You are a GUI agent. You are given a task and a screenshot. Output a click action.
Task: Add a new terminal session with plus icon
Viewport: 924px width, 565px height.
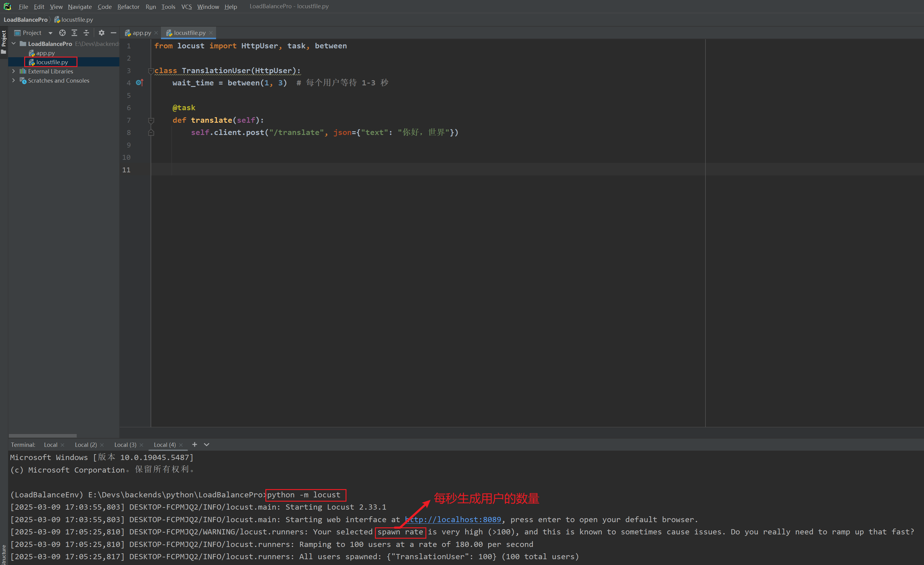(194, 444)
